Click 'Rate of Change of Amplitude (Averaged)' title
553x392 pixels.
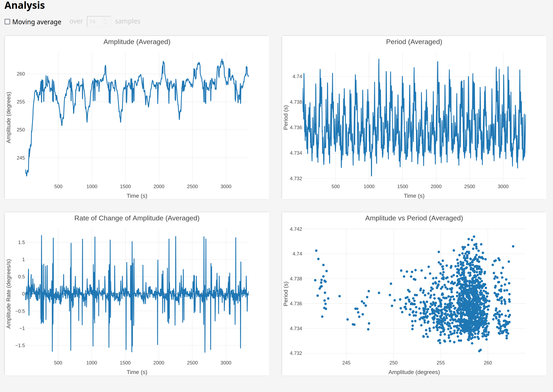(x=137, y=218)
